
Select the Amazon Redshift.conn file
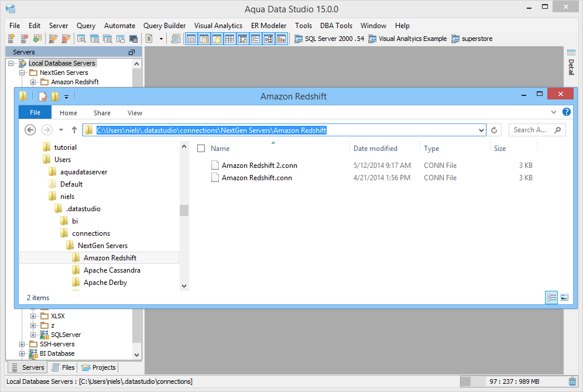tap(256, 178)
